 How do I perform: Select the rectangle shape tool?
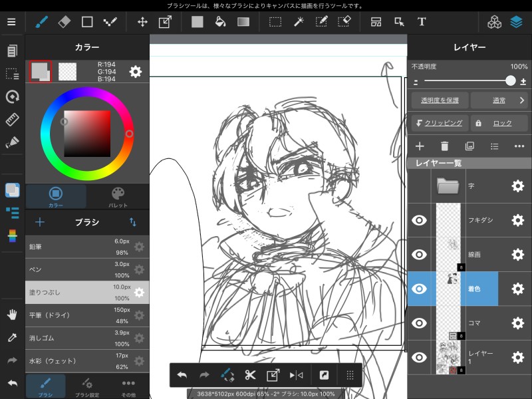coord(87,22)
